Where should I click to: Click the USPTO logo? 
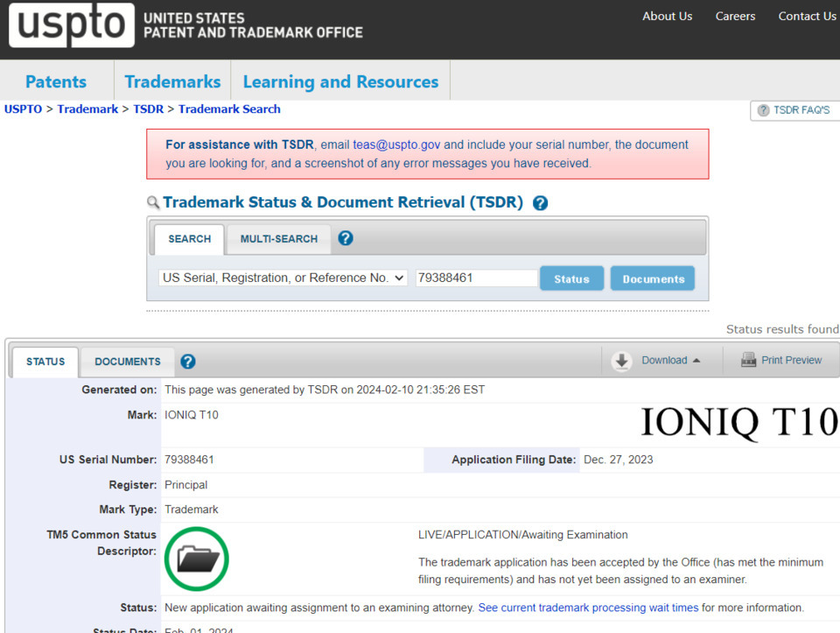coord(71,25)
